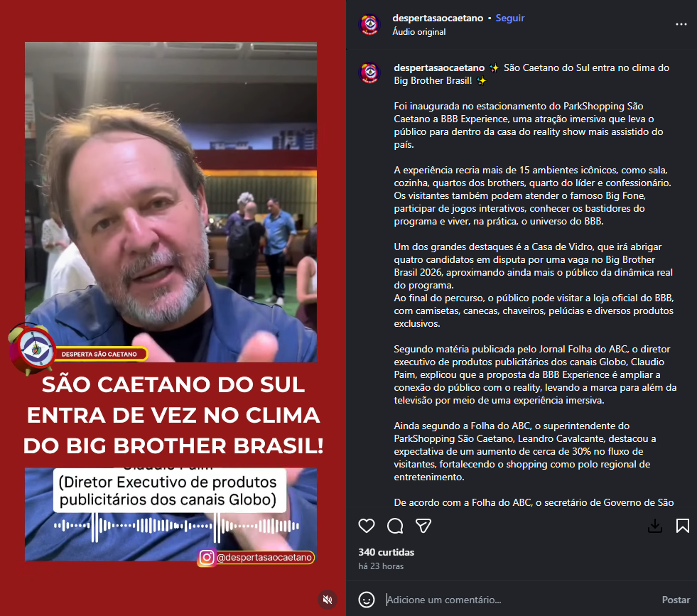Open caption author despertasaocaetano link
Screen dimensions: 697x616
pyautogui.click(x=439, y=68)
